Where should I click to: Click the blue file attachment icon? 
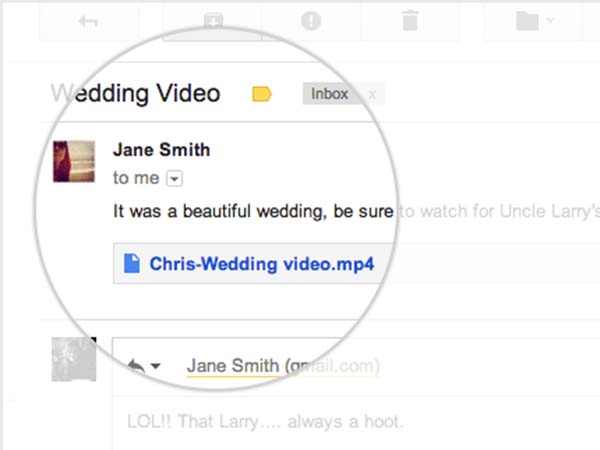coord(130,264)
